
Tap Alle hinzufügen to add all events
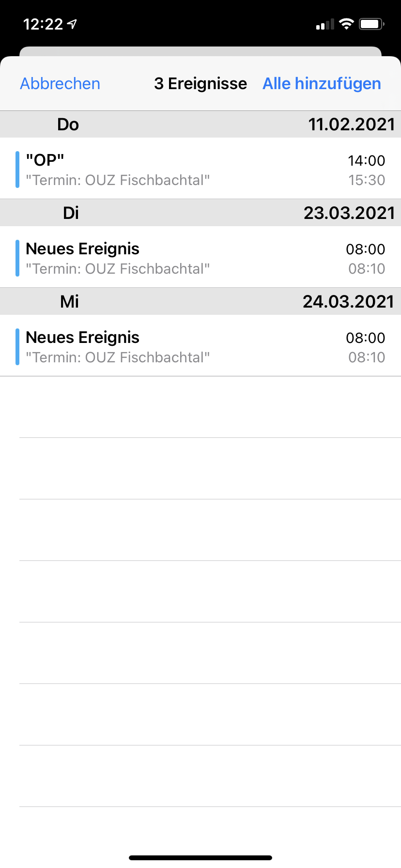(322, 84)
